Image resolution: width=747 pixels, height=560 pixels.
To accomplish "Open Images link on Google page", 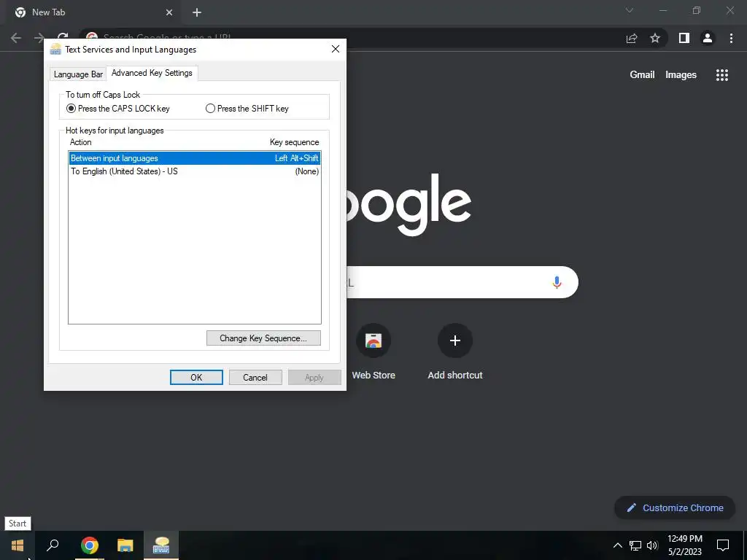I will click(x=681, y=75).
